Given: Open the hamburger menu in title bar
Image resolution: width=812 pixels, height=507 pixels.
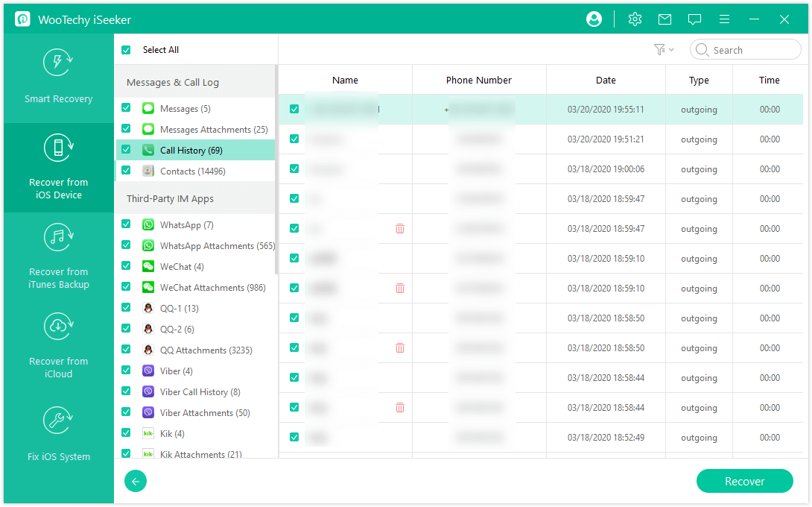Looking at the screenshot, I should pyautogui.click(x=724, y=19).
